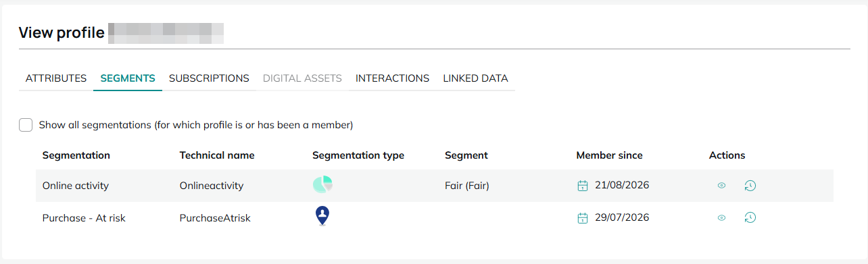Click the Onlineactivity technical name
Viewport: 868px width, 264px height.
212,185
